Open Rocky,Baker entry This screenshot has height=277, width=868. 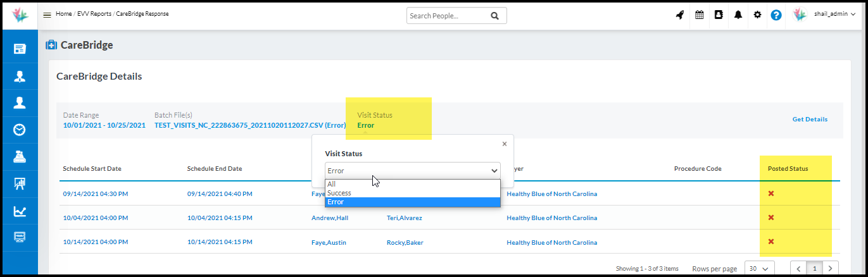[x=405, y=242]
